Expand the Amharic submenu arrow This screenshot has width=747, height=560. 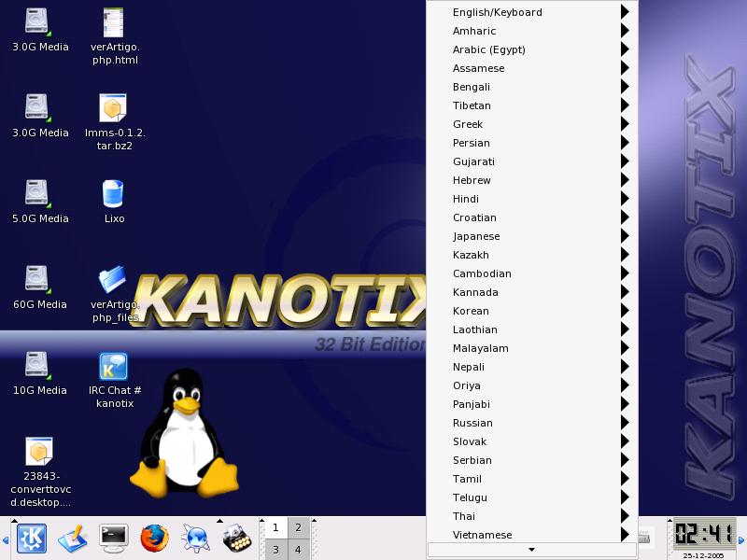tap(625, 31)
